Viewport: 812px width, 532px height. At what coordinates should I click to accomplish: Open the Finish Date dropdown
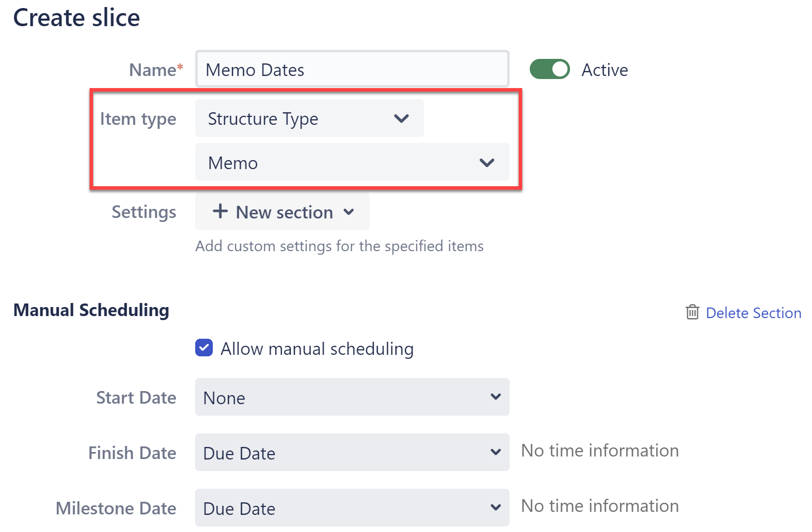352,452
